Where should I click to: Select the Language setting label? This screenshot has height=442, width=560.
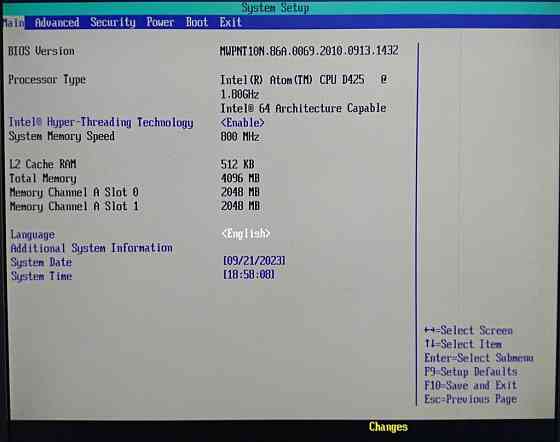32,235
